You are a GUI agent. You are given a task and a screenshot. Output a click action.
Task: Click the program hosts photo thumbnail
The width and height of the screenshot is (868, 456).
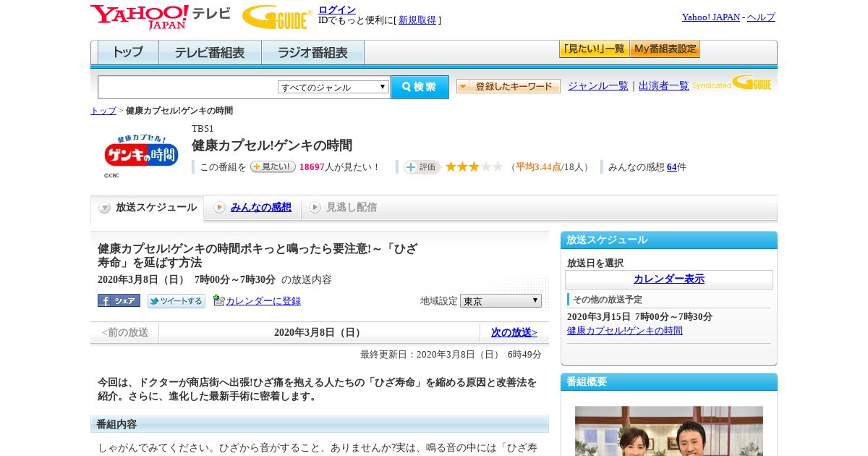(669, 431)
